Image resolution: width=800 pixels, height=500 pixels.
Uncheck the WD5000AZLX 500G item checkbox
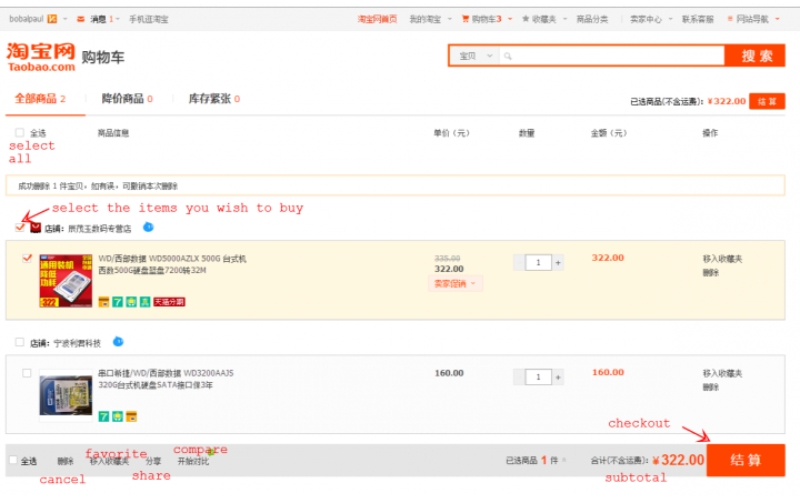pyautogui.click(x=27, y=258)
